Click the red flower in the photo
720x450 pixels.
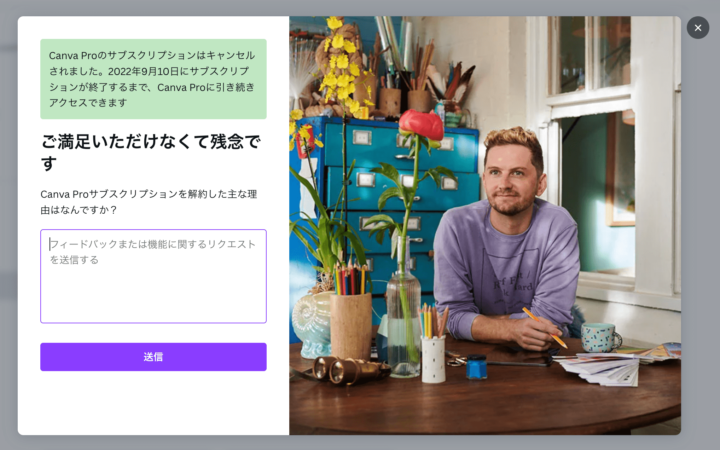pos(422,125)
